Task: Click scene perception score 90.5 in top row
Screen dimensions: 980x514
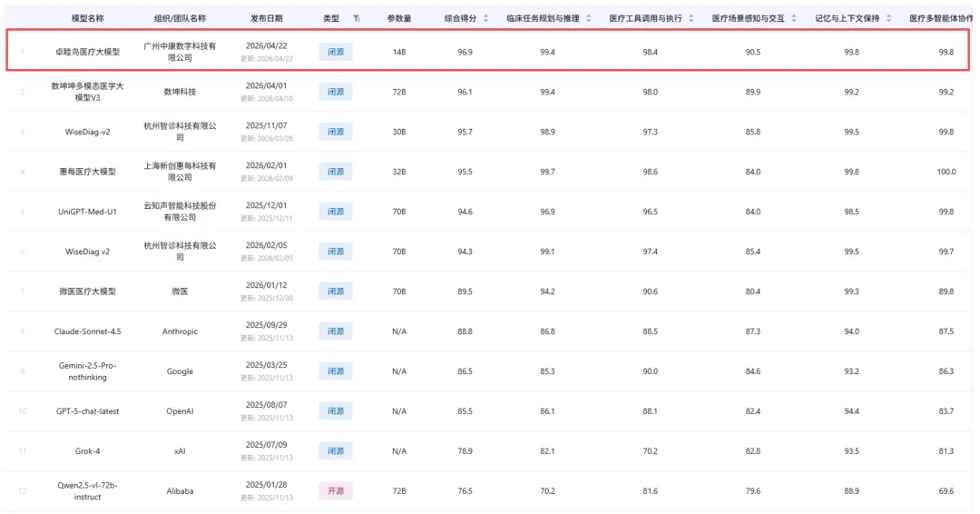Action: tap(753, 53)
